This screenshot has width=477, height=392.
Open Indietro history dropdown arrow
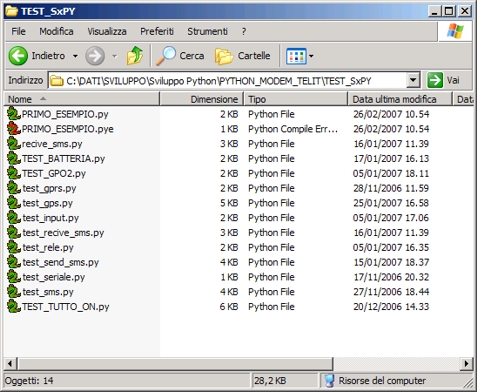(x=75, y=56)
